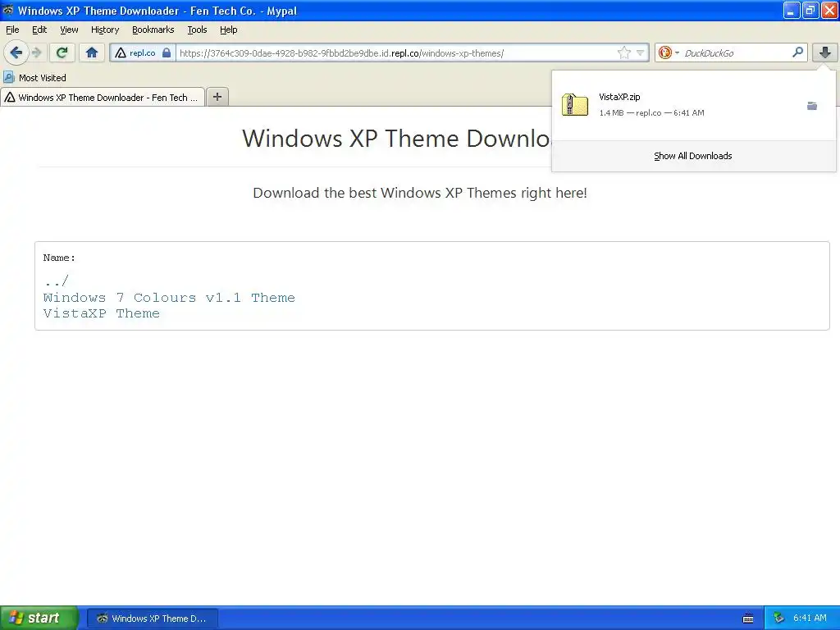Click the Mypal raccoon title bar icon
This screenshot has width=840, height=630.
tap(8, 10)
